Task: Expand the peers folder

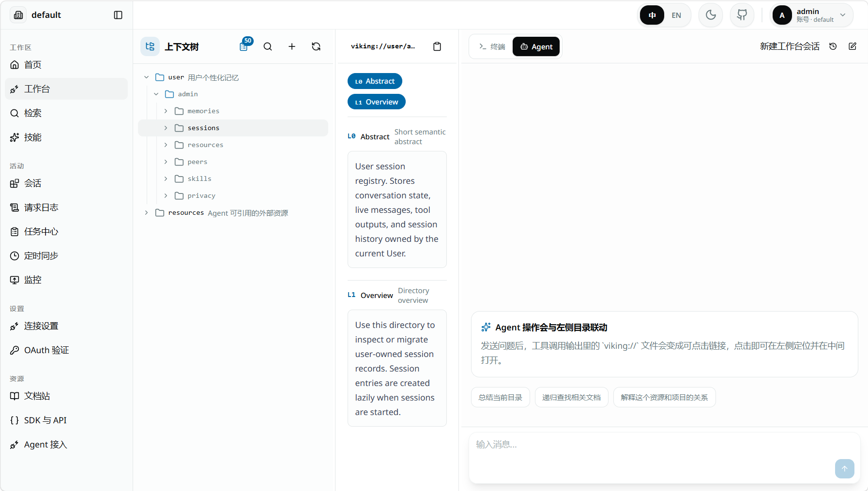Action: 166,162
